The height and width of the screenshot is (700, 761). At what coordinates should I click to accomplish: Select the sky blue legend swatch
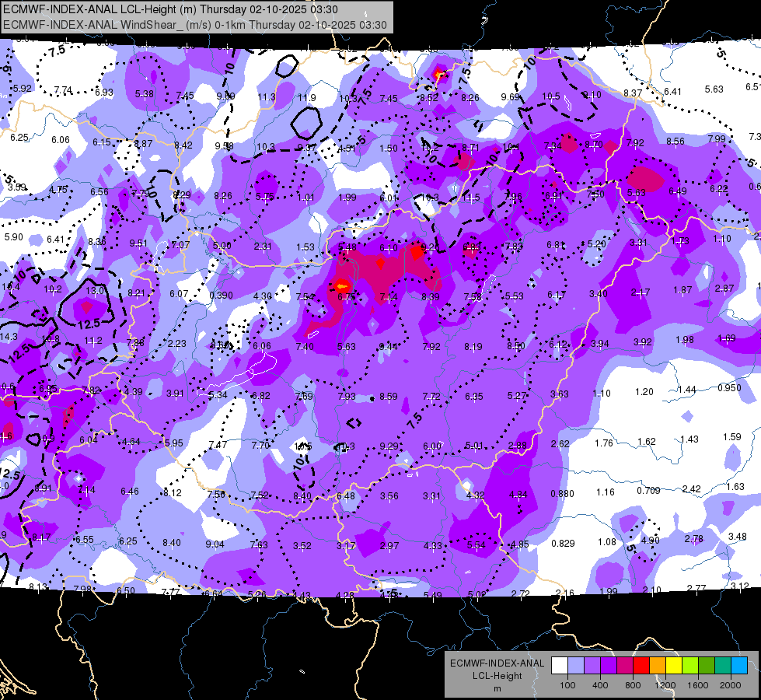pos(740,665)
